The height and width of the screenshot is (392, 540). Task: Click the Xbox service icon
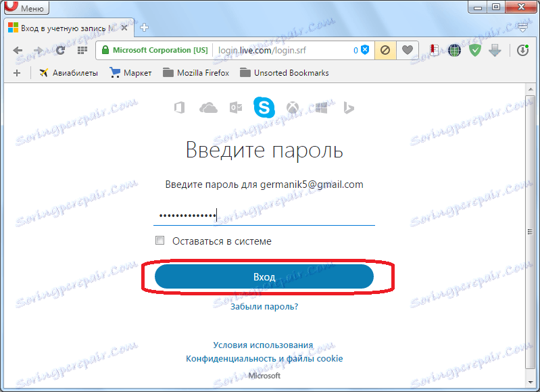[x=293, y=108]
